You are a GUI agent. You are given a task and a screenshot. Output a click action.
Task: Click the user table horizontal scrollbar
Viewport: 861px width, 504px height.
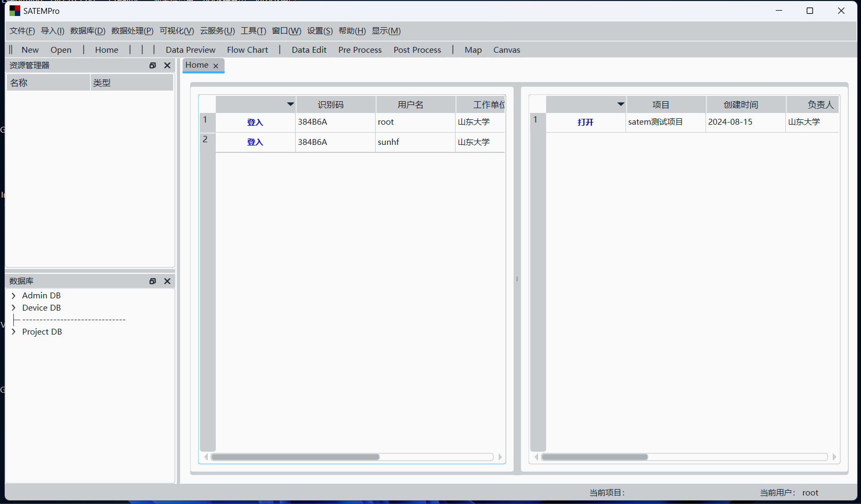pyautogui.click(x=296, y=457)
